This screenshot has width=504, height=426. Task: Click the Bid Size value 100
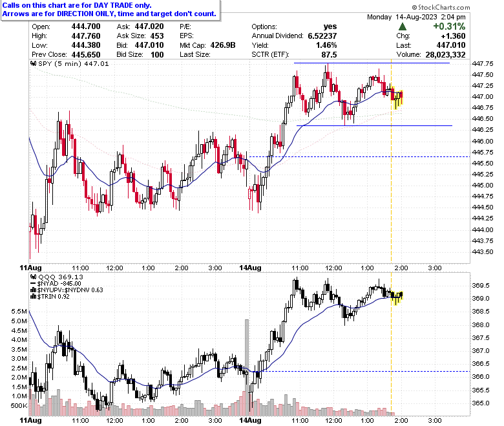click(157, 55)
